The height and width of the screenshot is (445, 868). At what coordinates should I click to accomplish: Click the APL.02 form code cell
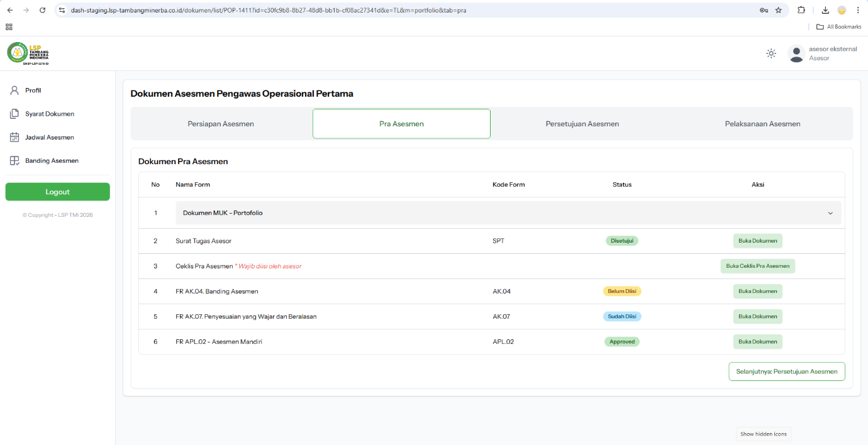[503, 341]
